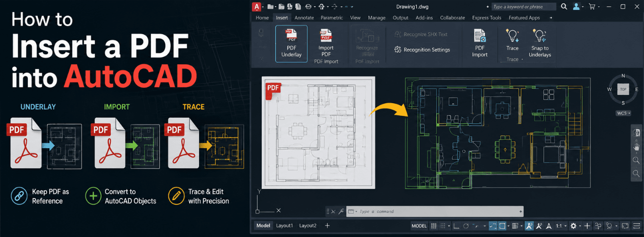
Task: Toggle object snap square icon
Action: pyautogui.click(x=502, y=226)
